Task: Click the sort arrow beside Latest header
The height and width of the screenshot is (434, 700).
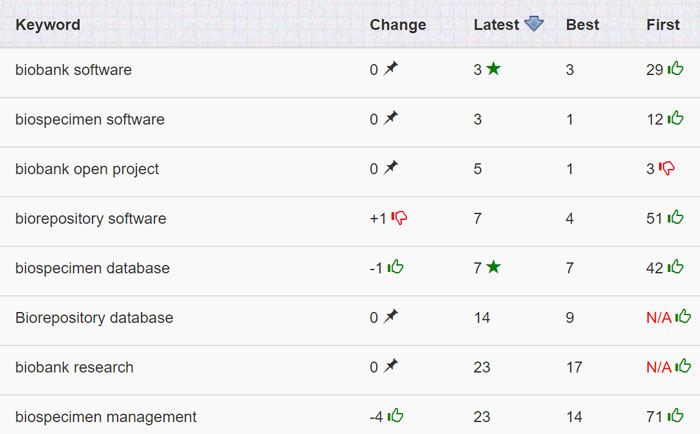Action: tap(534, 24)
